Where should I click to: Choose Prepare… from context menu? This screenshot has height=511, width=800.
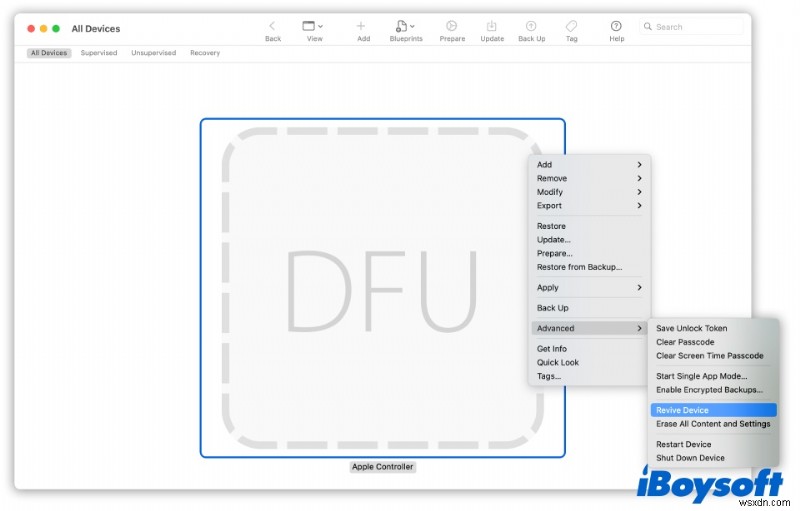590,254
